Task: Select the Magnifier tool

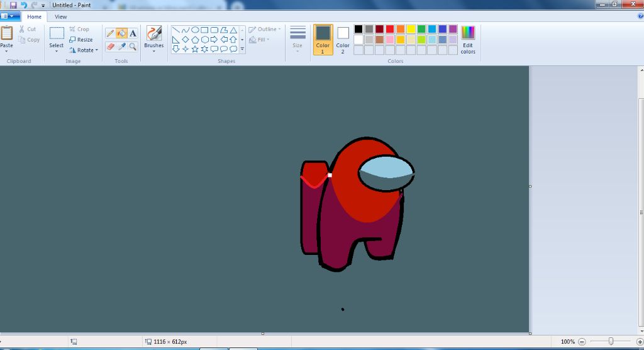Action: pos(133,47)
